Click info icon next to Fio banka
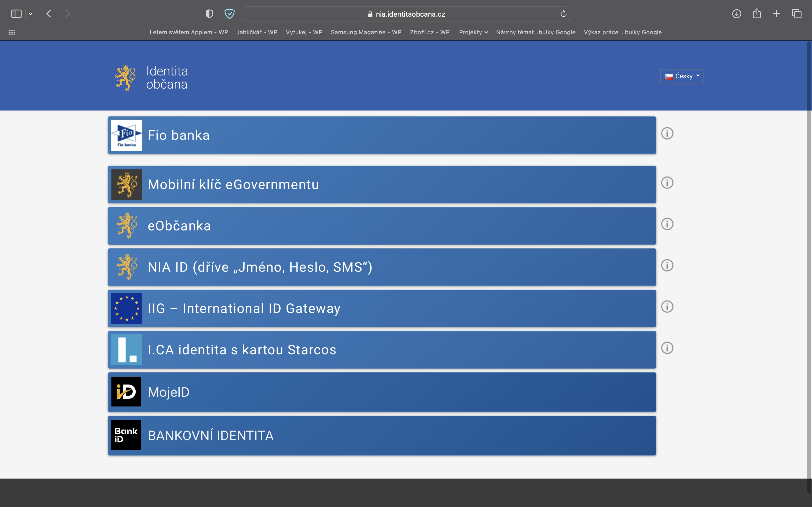812x507 pixels. 667,133
